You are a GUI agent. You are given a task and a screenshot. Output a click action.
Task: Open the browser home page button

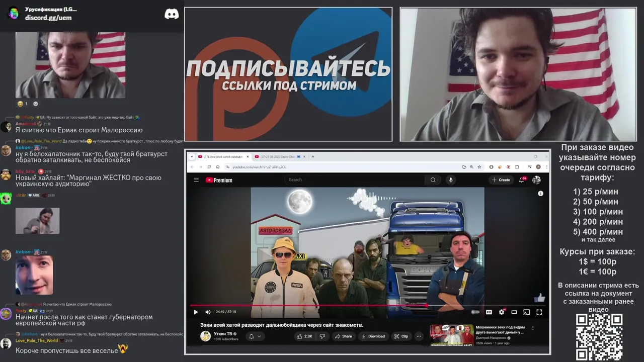pyautogui.click(x=218, y=167)
